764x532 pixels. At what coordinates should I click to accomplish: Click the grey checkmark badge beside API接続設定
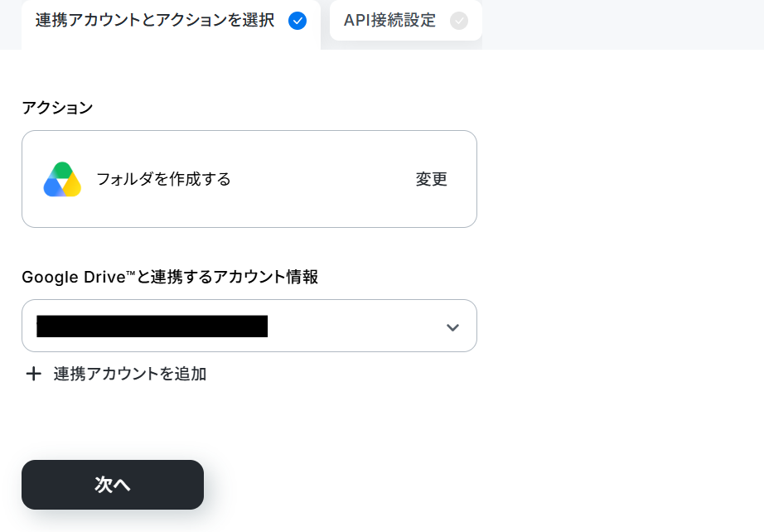[458, 21]
